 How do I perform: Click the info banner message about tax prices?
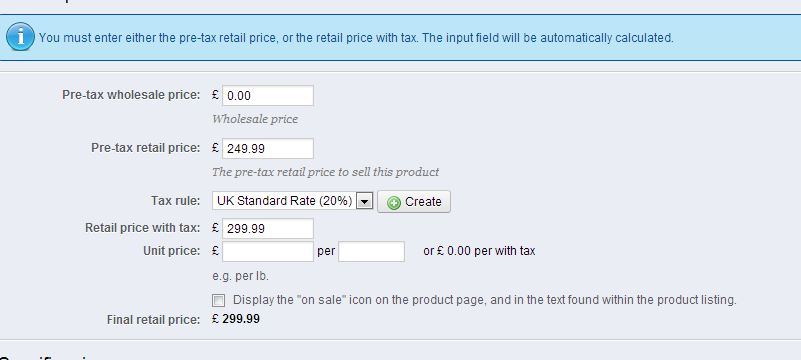tap(356, 38)
